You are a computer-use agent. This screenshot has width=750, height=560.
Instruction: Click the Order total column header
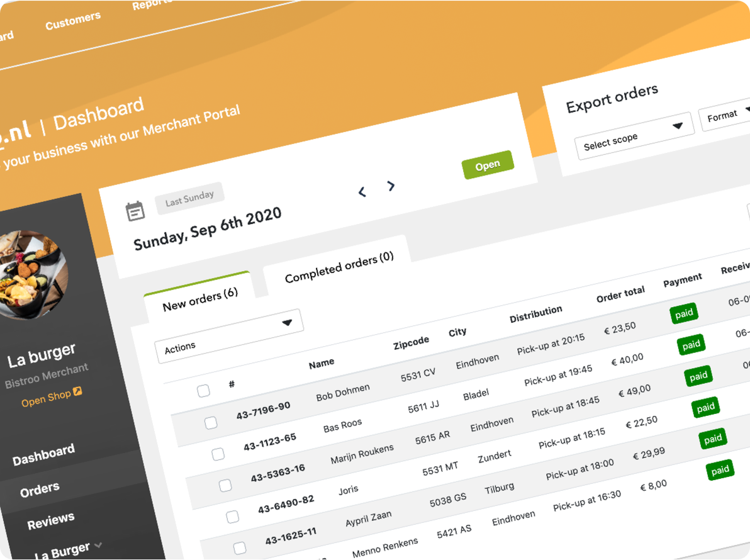click(x=620, y=294)
